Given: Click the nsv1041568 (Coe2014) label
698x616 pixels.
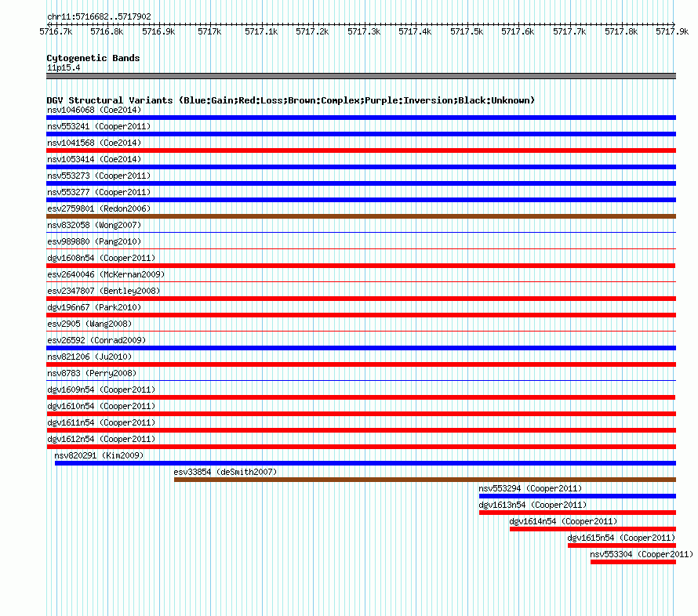Looking at the screenshot, I should [x=94, y=143].
